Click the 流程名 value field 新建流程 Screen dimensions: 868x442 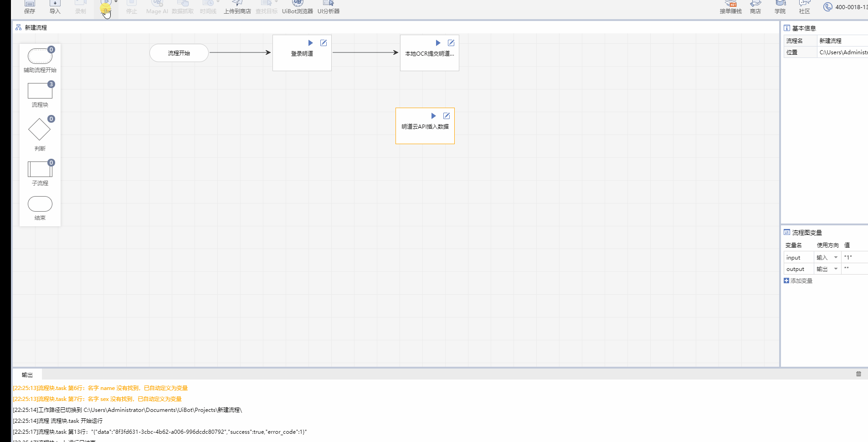coord(842,41)
